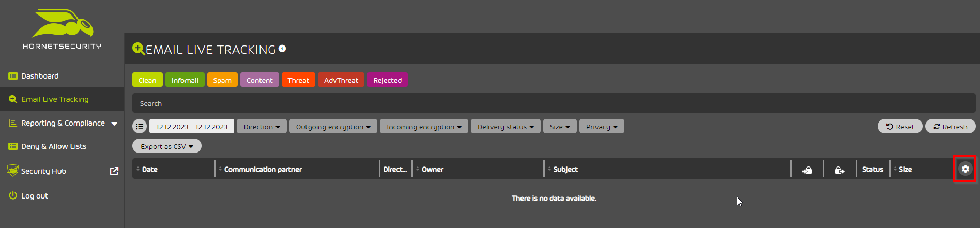Toggle the AdvThreat filter tag
Image resolution: width=980 pixels, height=228 pixels.
pyautogui.click(x=341, y=80)
